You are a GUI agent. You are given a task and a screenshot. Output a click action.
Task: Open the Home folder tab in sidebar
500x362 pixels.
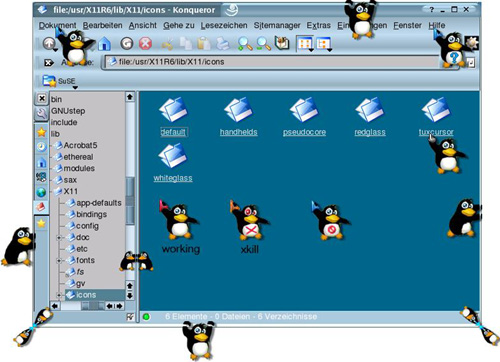point(41,162)
